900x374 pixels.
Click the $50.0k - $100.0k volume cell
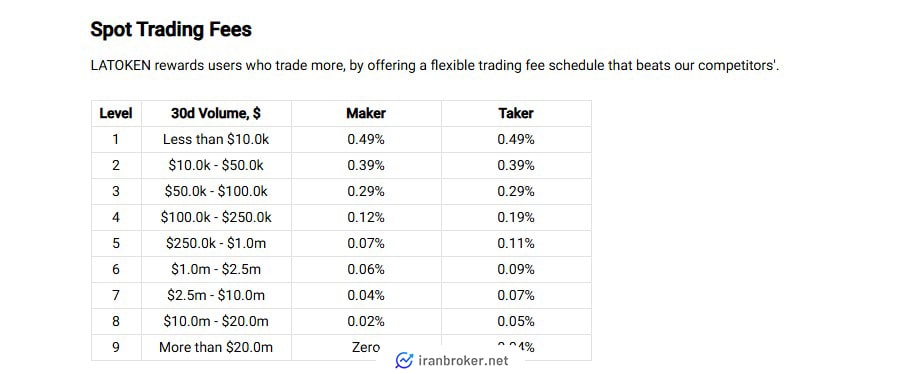pyautogui.click(x=216, y=191)
